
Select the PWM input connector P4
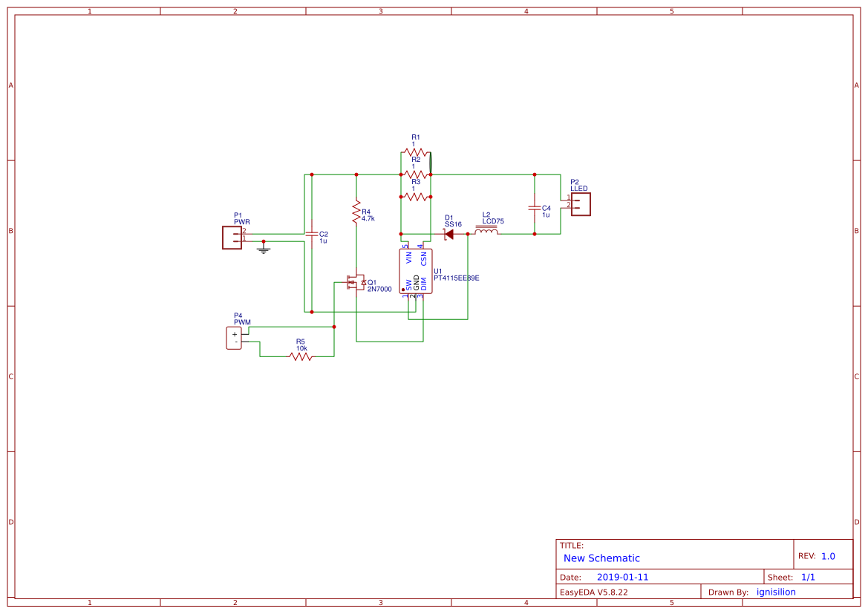pos(233,336)
